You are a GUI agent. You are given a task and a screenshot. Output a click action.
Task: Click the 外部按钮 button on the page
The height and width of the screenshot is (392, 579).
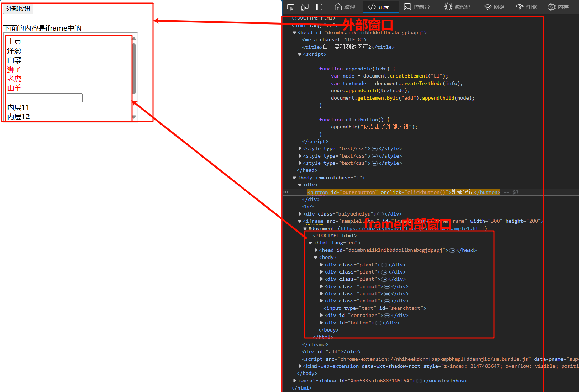coord(18,9)
